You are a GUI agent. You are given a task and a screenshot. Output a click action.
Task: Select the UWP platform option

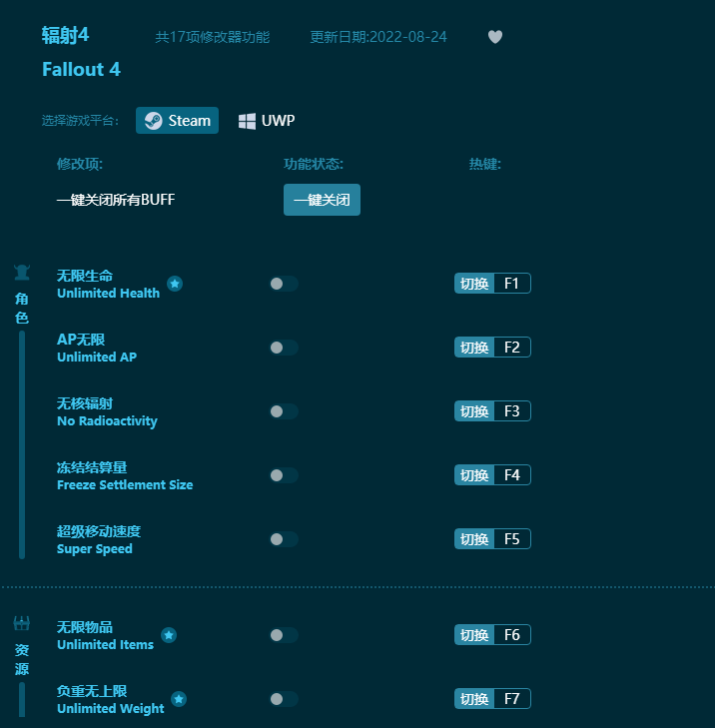click(267, 121)
